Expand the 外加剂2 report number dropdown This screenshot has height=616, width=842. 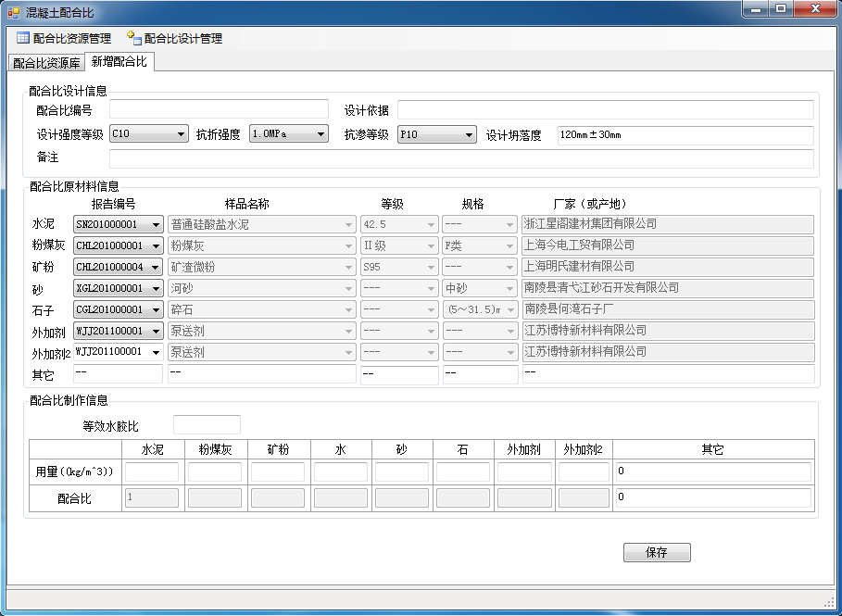click(x=155, y=352)
